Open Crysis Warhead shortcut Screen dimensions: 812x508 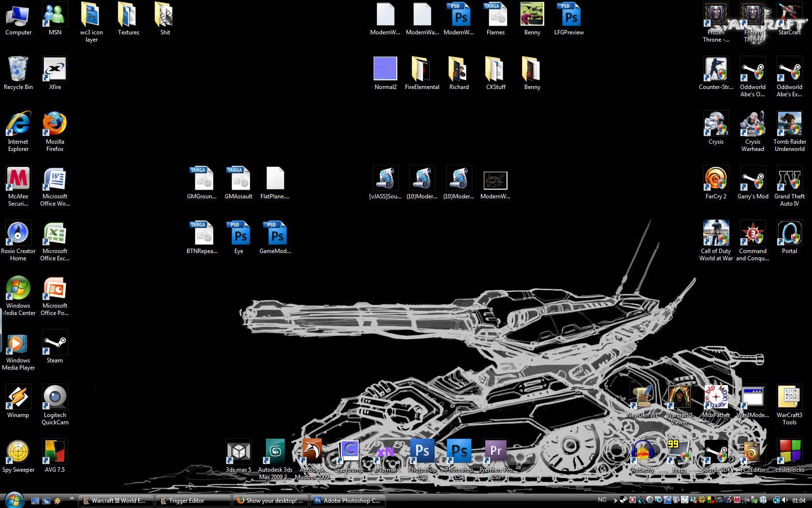click(753, 132)
